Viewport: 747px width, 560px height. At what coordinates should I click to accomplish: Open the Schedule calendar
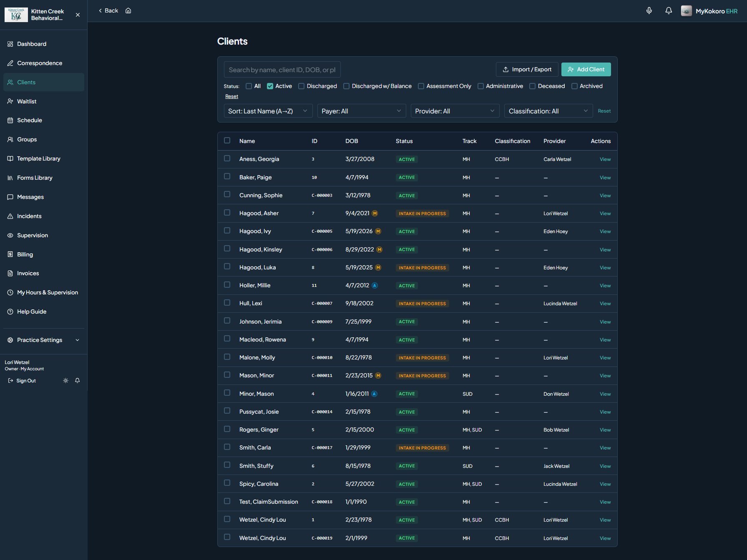(x=44, y=120)
